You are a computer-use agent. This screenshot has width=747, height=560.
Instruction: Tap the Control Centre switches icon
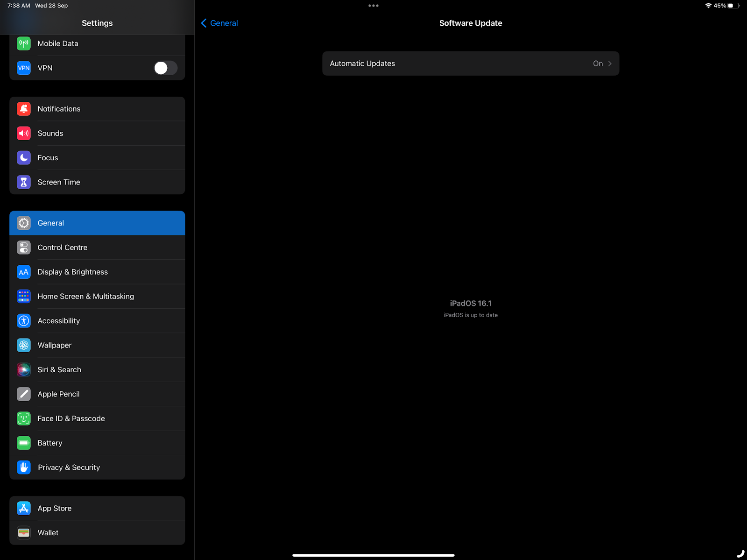point(24,248)
